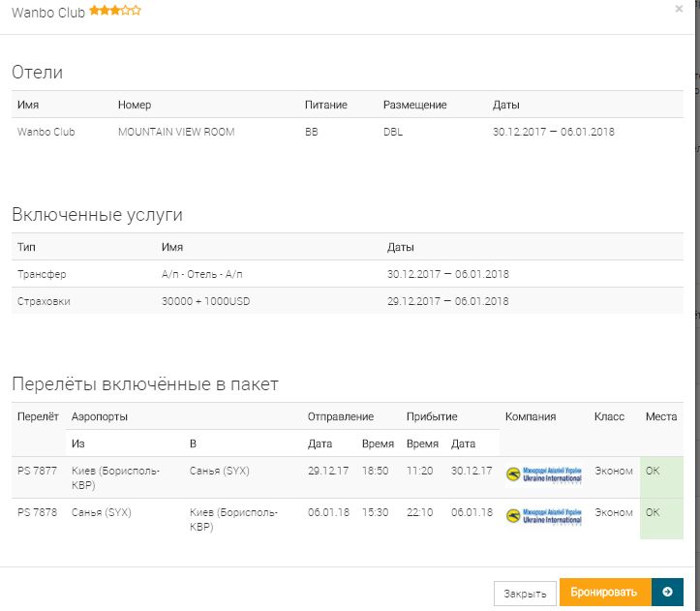The width and height of the screenshot is (700, 611).
Task: Click Ukraine International logo for flight PS 7877
Action: click(544, 475)
